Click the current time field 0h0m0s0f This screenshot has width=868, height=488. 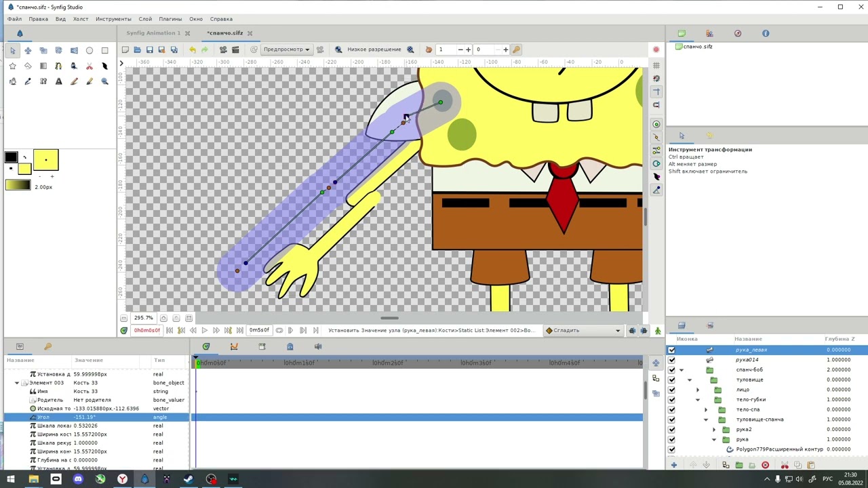pos(146,331)
